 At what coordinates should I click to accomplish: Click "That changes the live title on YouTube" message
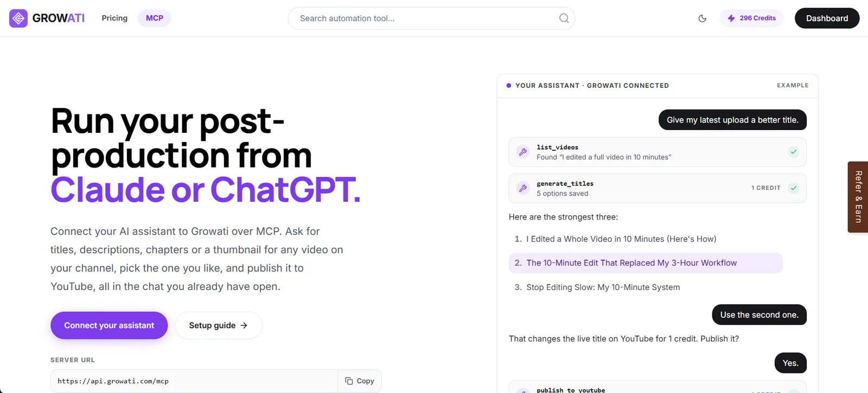click(x=624, y=339)
